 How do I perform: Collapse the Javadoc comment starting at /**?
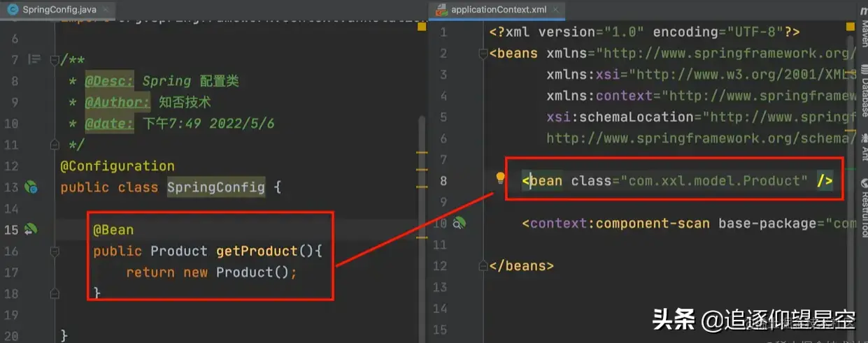tap(55, 60)
